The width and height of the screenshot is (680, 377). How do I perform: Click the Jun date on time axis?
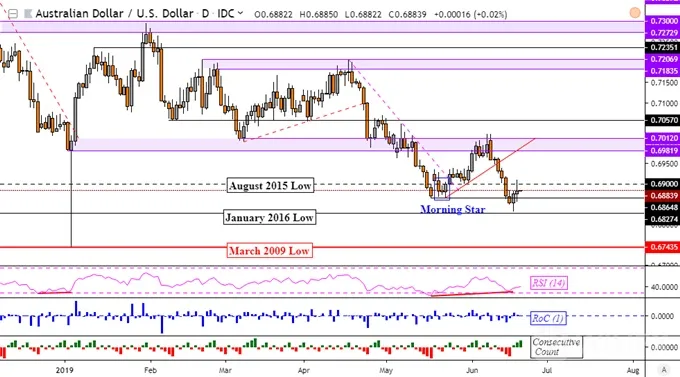click(472, 370)
